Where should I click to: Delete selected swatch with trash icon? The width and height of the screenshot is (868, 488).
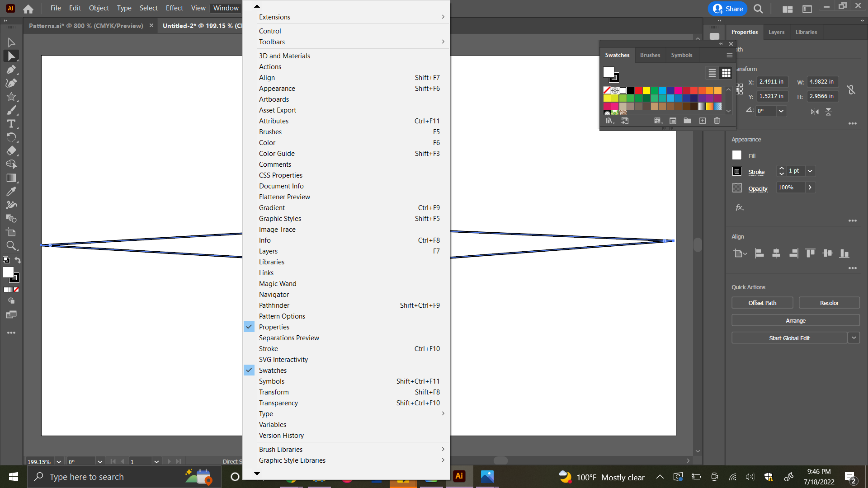(717, 121)
